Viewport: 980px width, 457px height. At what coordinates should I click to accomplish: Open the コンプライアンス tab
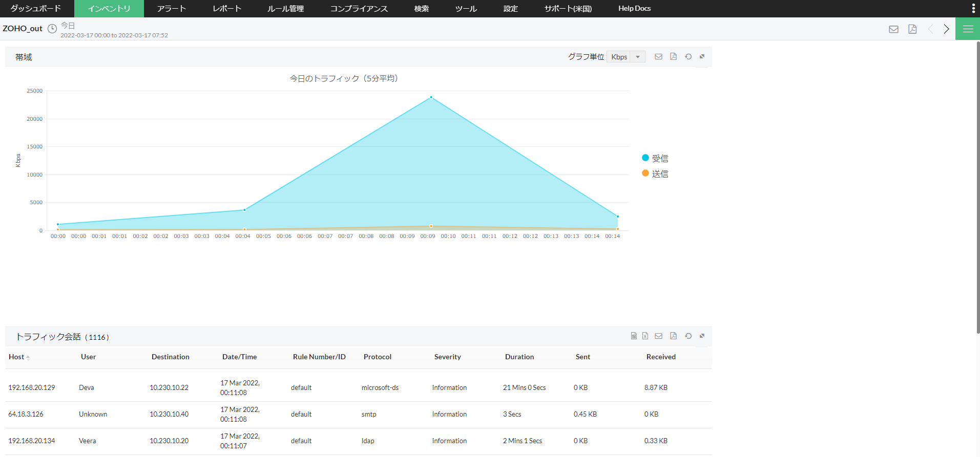(x=359, y=9)
